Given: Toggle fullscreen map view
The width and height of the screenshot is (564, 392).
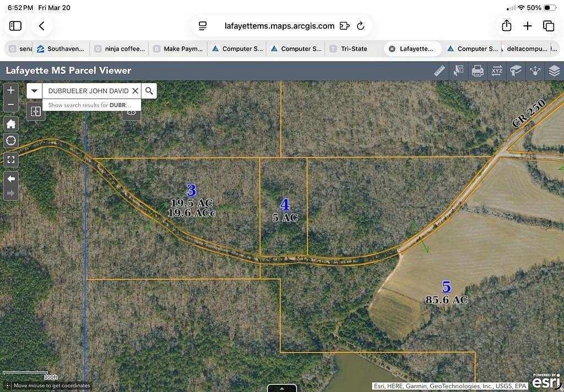Looking at the screenshot, I should point(11,160).
